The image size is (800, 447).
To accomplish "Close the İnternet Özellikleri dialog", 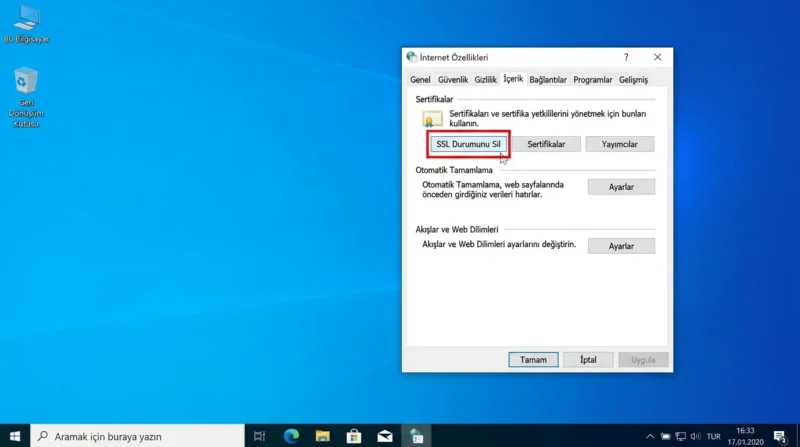I will coord(658,57).
